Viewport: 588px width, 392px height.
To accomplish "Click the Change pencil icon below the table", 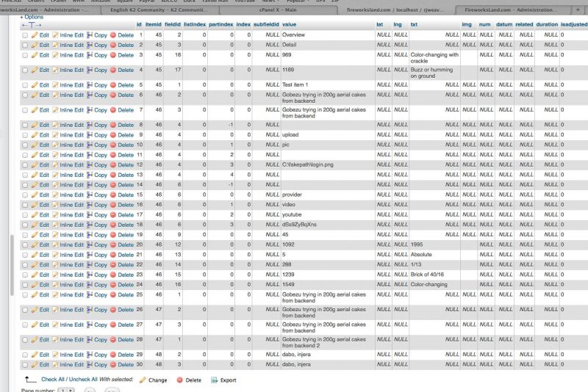I will pos(143,380).
